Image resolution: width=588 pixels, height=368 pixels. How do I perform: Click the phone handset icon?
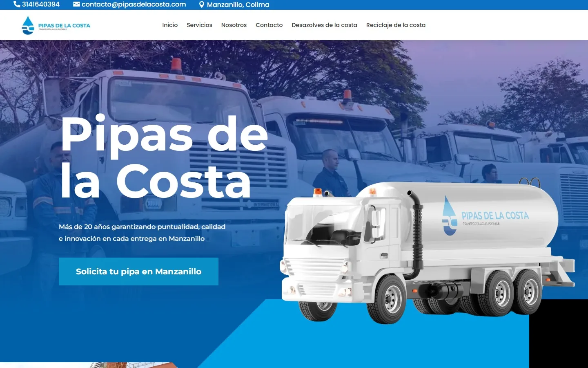(x=17, y=4)
